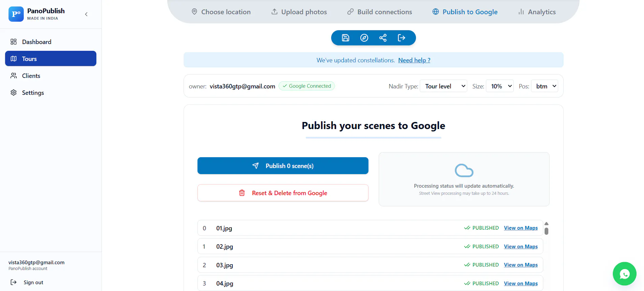Click the PanoPublish logo icon
The width and height of the screenshot is (644, 291).
[x=16, y=14]
